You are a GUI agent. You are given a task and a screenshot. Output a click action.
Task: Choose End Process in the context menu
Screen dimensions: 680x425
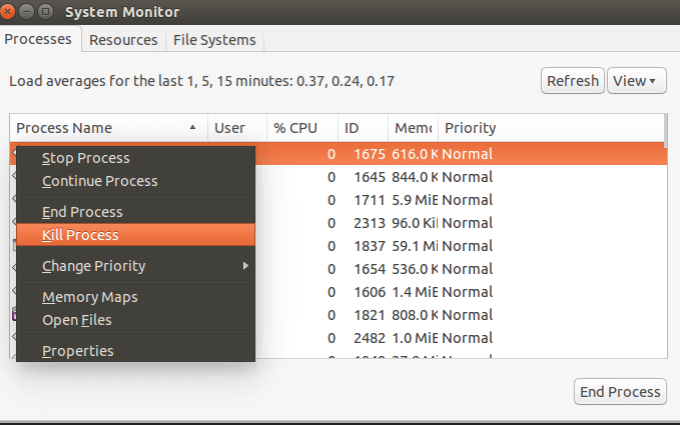coord(82,212)
